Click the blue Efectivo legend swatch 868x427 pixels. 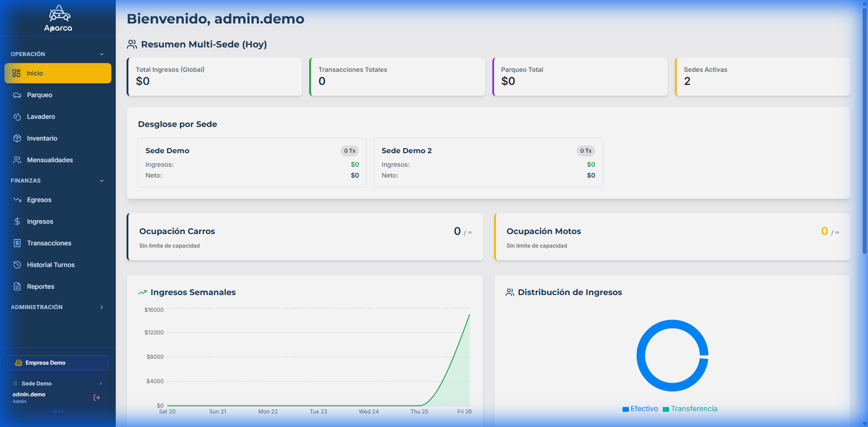[x=625, y=409]
